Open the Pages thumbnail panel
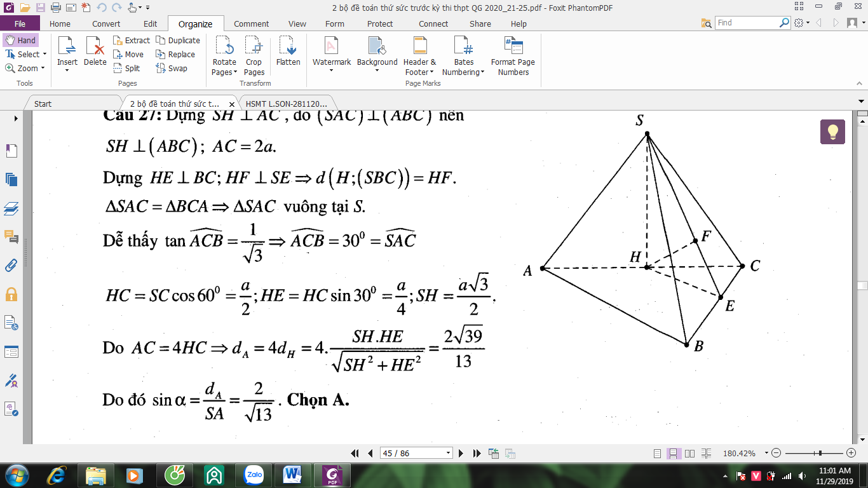 tap(11, 179)
